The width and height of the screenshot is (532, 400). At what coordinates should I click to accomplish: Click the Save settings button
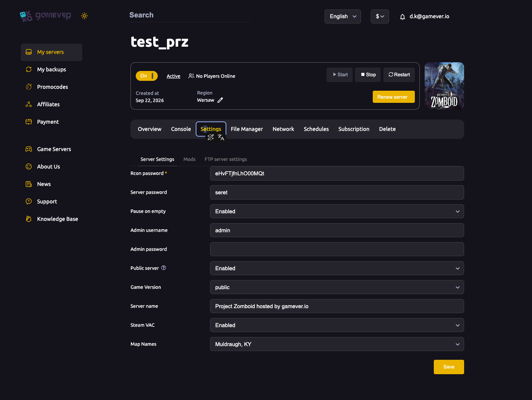pyautogui.click(x=449, y=367)
